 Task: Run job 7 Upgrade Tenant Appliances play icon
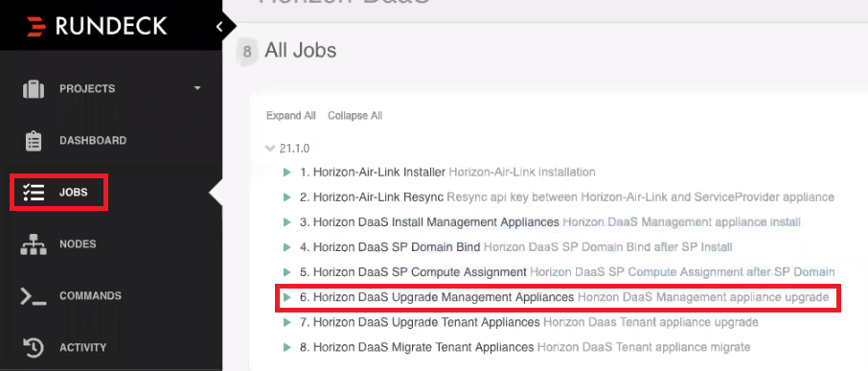pos(286,322)
